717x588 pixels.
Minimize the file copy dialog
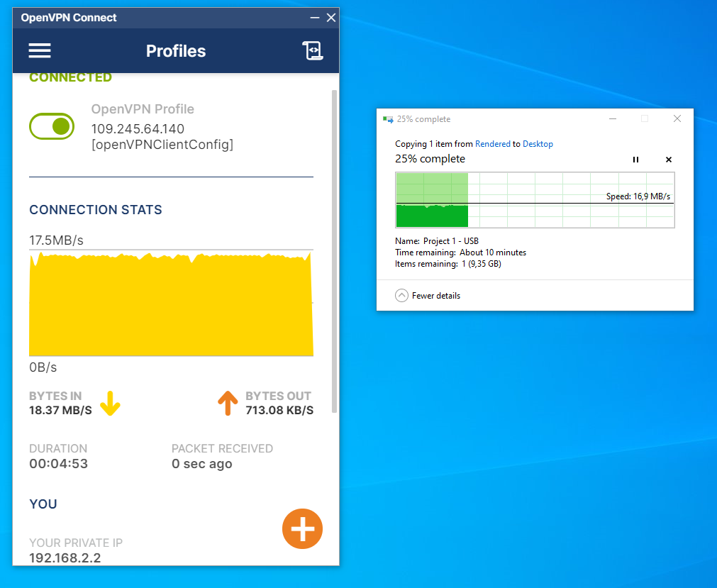613,119
